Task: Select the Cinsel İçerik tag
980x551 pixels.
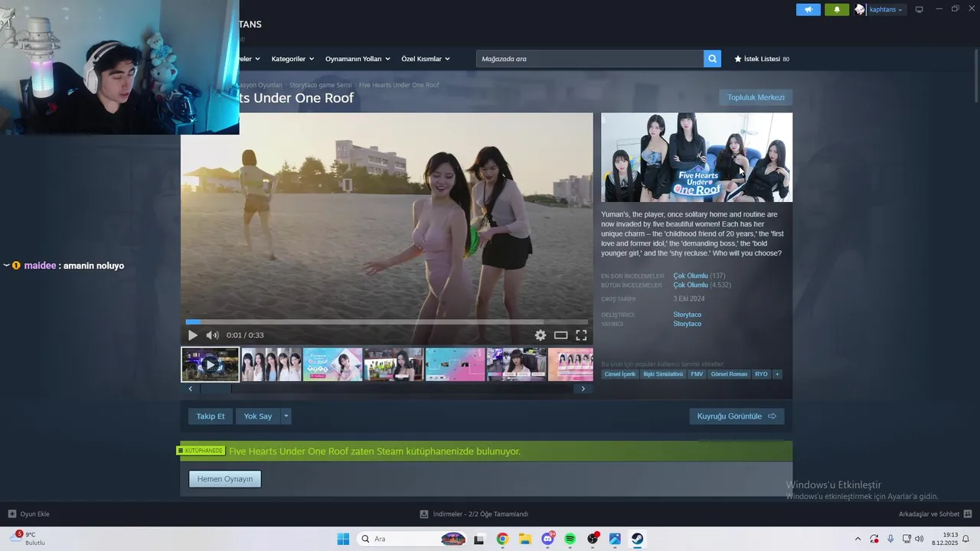Action: [x=620, y=374]
